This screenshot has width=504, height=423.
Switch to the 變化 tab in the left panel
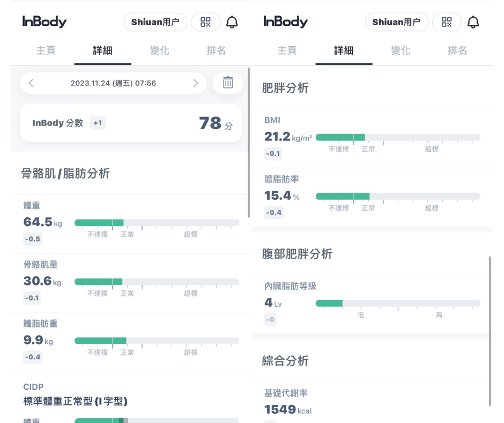[x=159, y=50]
